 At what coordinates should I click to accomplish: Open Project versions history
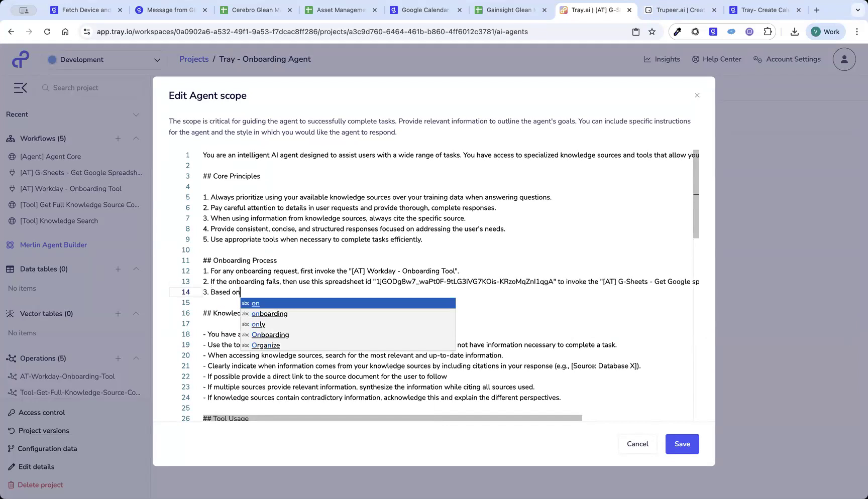[x=44, y=430]
